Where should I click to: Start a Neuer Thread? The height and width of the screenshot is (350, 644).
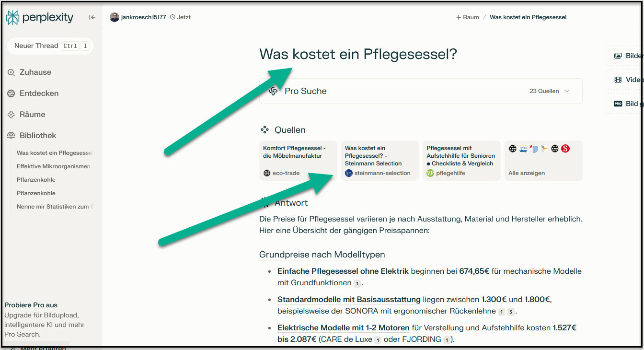coord(50,46)
